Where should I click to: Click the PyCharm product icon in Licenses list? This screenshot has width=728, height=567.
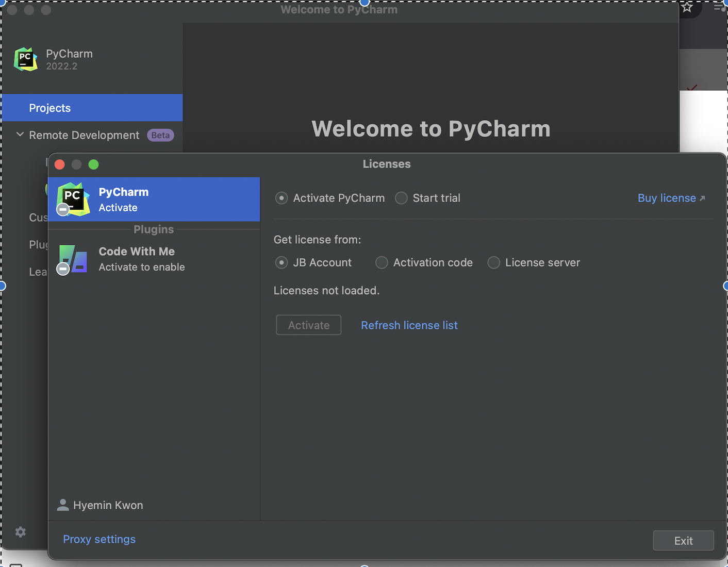(73, 199)
